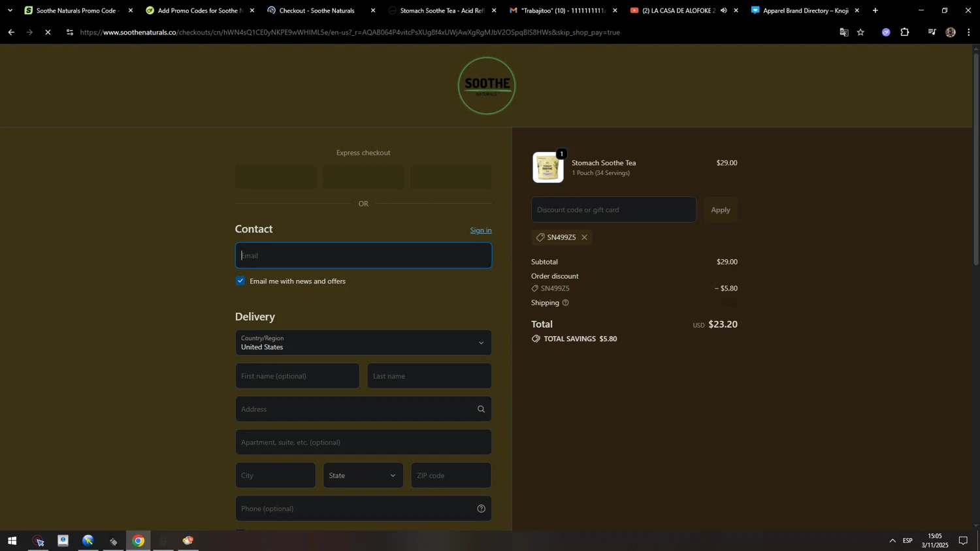
Task: Click the Sign in link
Action: (x=481, y=230)
